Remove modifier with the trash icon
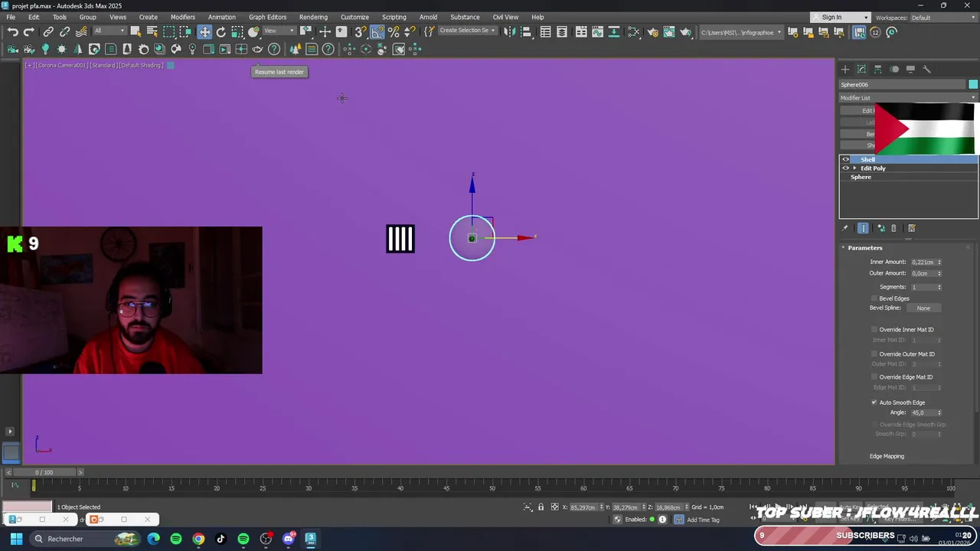This screenshot has width=980, height=551. click(893, 228)
